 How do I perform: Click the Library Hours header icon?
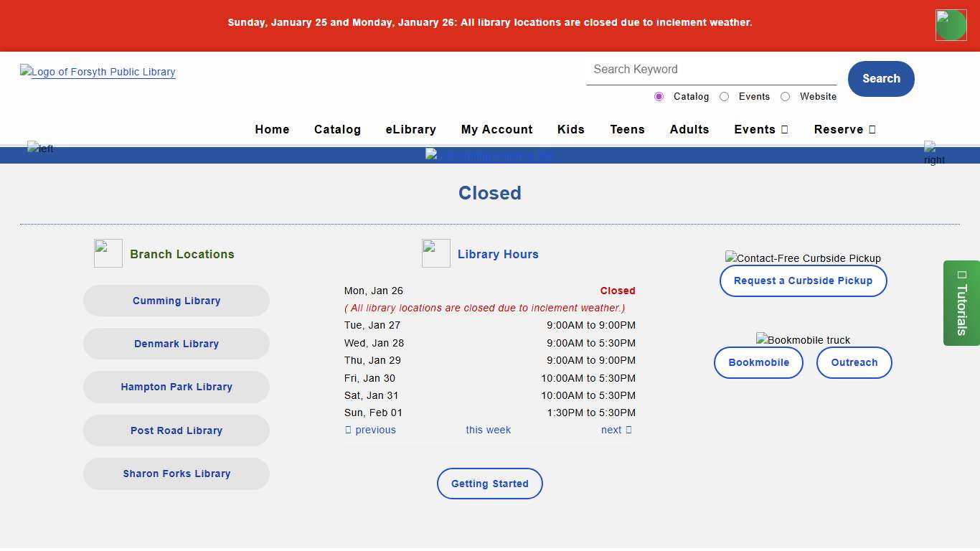(x=435, y=253)
